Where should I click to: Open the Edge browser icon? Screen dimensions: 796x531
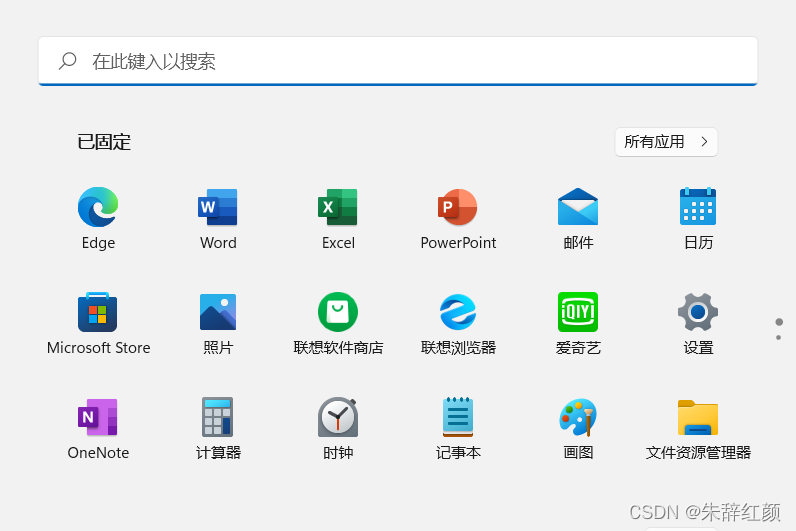click(x=98, y=208)
